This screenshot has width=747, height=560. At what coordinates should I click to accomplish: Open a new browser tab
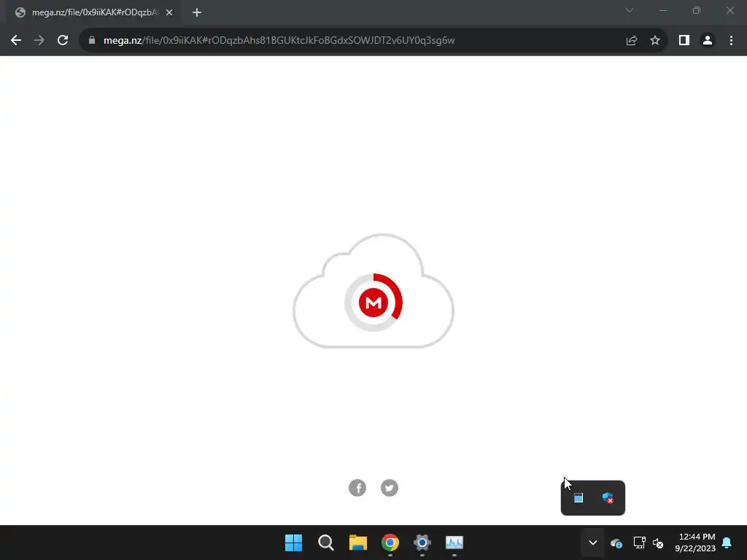[x=197, y=12]
